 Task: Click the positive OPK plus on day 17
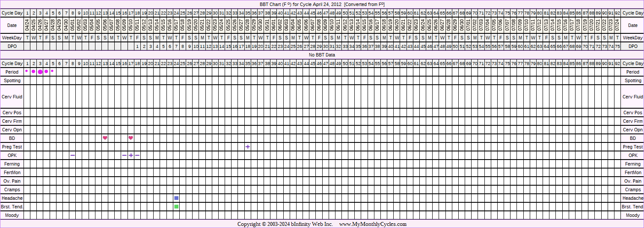(x=131, y=155)
